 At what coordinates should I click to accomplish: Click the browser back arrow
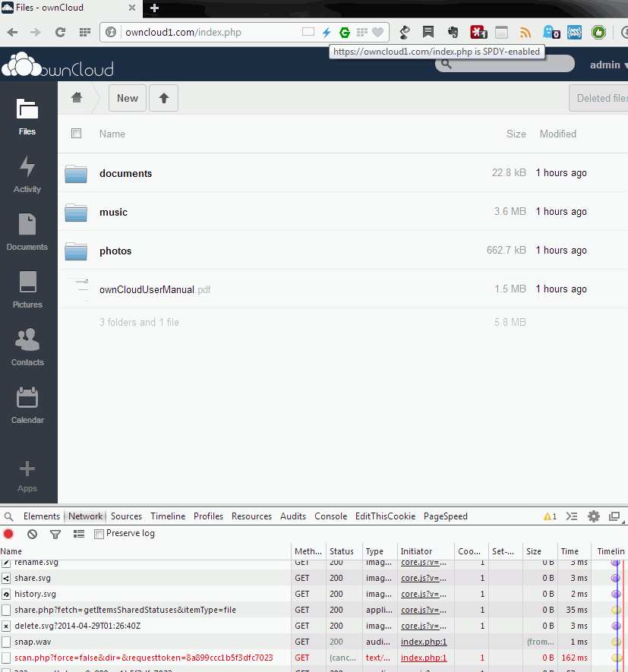tap(12, 32)
